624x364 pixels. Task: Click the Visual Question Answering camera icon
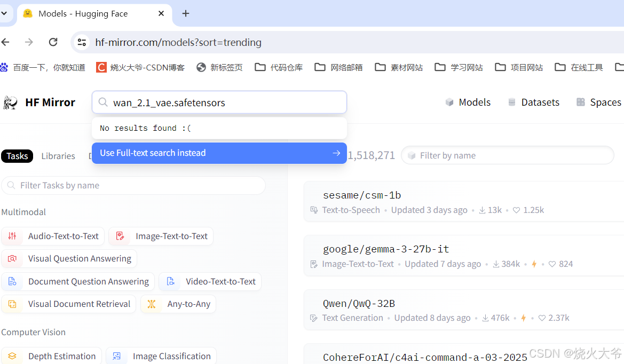12,258
